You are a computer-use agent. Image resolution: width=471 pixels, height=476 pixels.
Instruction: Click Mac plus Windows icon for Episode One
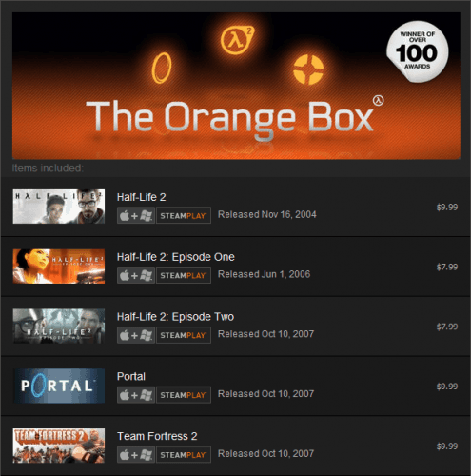(x=136, y=275)
